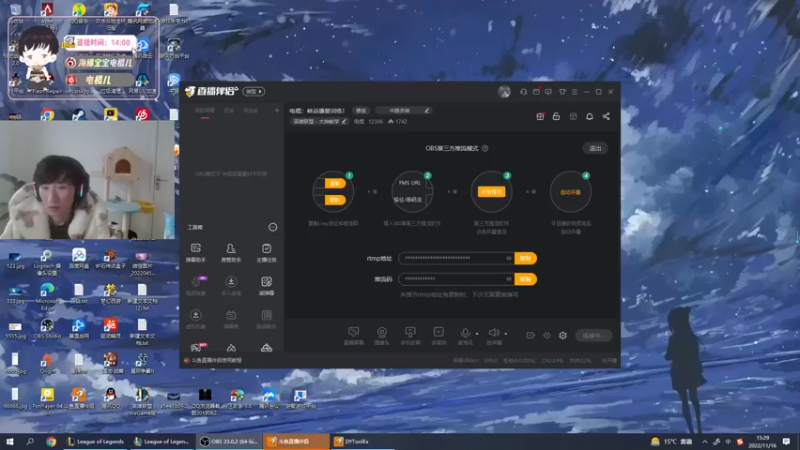800x450 pixels.
Task: Expand the microphone options arrow
Action: click(477, 334)
